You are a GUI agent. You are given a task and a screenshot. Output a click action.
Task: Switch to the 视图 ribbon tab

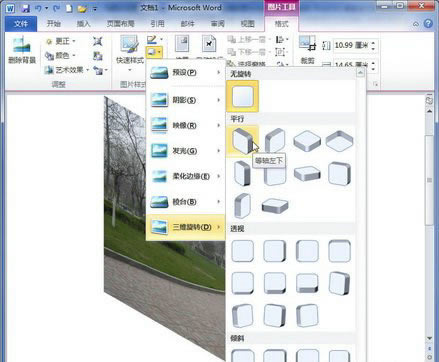tap(247, 24)
